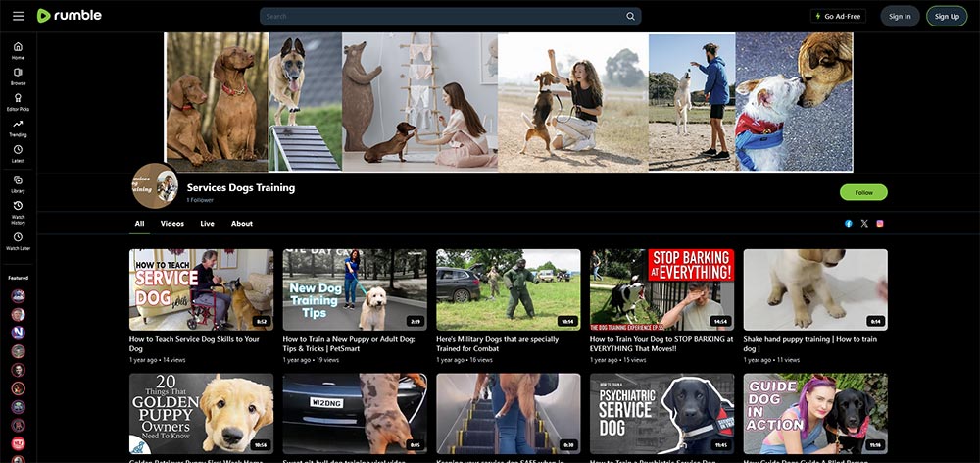Open 20 Things Golden Puppy Owners thumbnail
This screenshot has height=463, width=980.
pos(201,414)
